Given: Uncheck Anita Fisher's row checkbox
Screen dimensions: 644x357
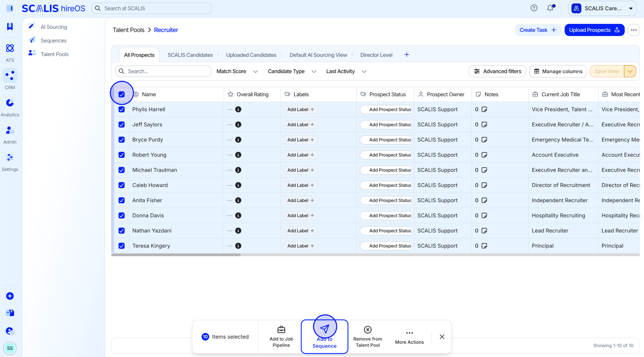Looking at the screenshot, I should pyautogui.click(x=122, y=200).
